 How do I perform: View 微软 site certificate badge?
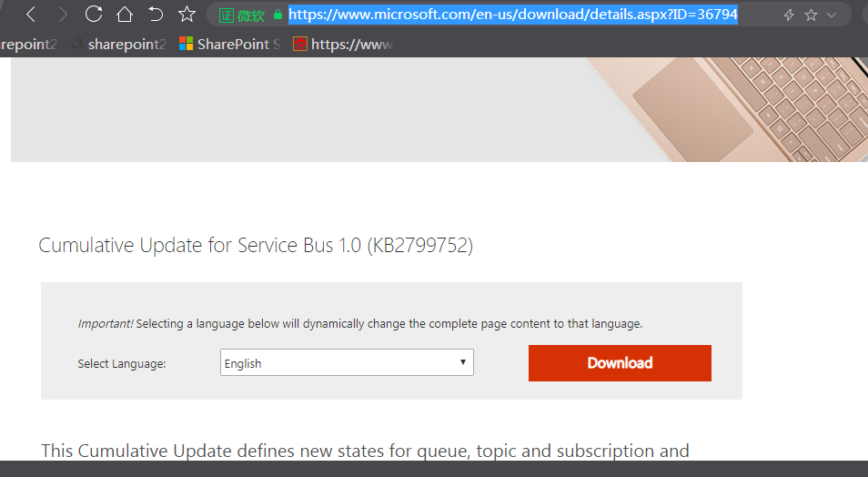[242, 15]
